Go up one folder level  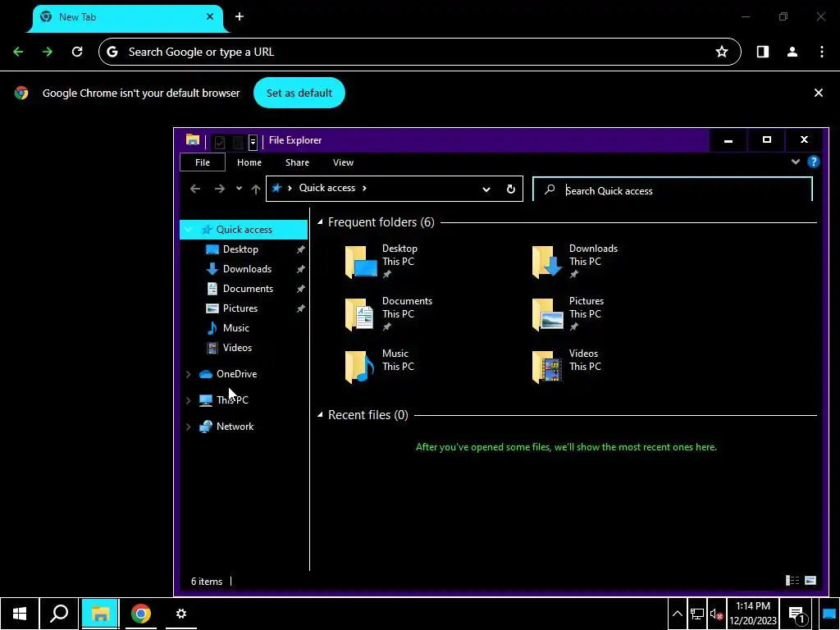click(256, 189)
